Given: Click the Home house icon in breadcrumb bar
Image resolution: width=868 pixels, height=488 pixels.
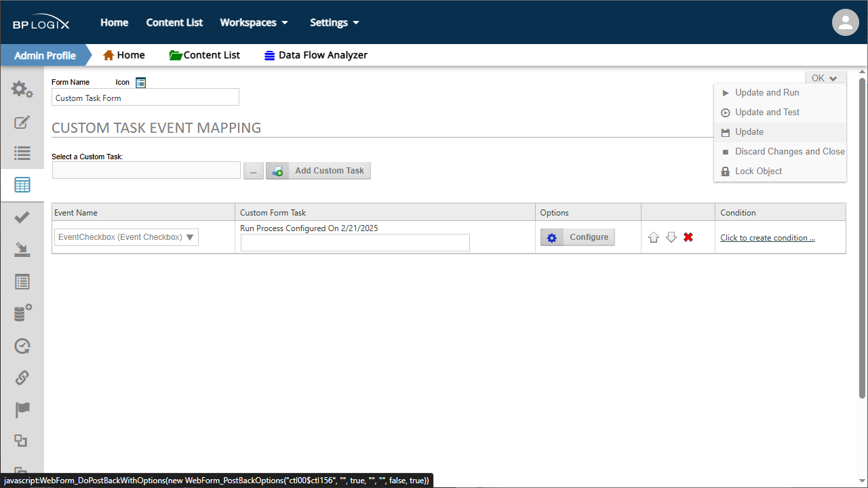Looking at the screenshot, I should pos(108,55).
